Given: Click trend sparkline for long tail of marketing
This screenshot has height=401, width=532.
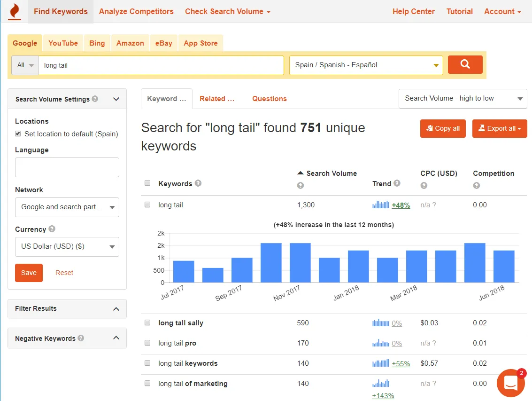Looking at the screenshot, I should click(x=381, y=383).
